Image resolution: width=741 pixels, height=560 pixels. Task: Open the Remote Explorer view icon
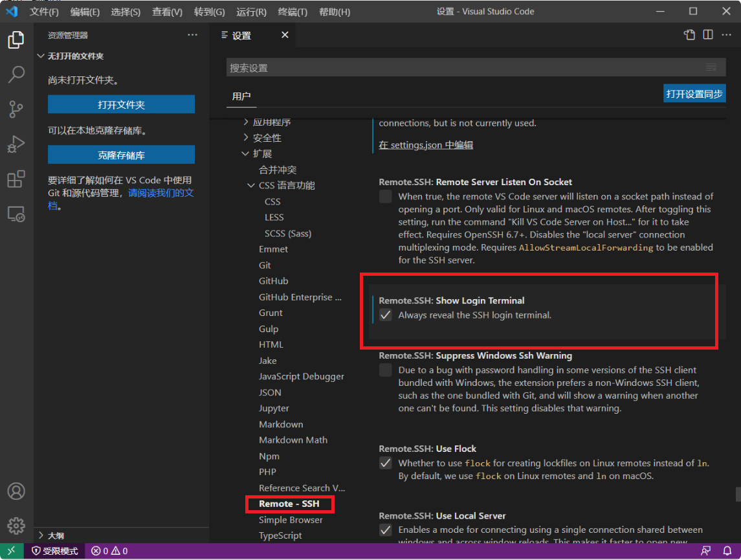[x=16, y=214]
